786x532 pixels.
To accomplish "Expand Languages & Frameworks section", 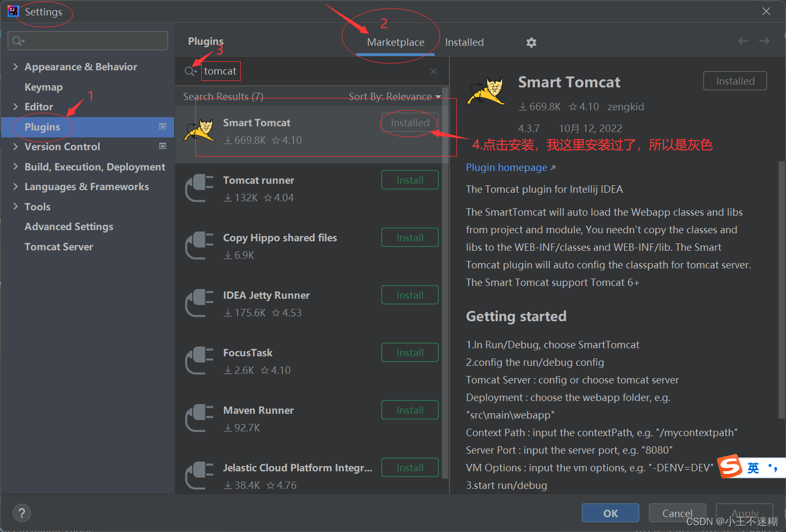I will click(15, 186).
